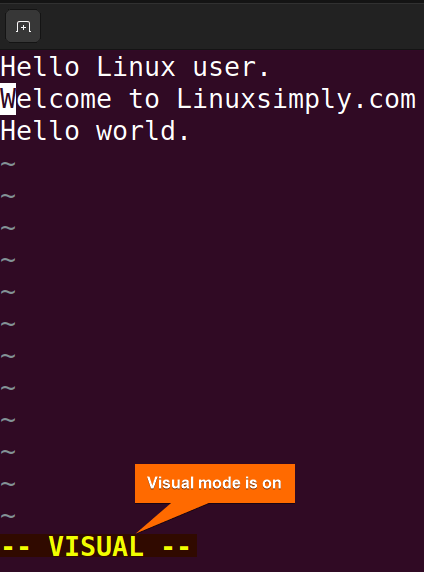This screenshot has width=424, height=572.
Task: Click the yellow VISUAL mode indicator
Action: (x=96, y=546)
